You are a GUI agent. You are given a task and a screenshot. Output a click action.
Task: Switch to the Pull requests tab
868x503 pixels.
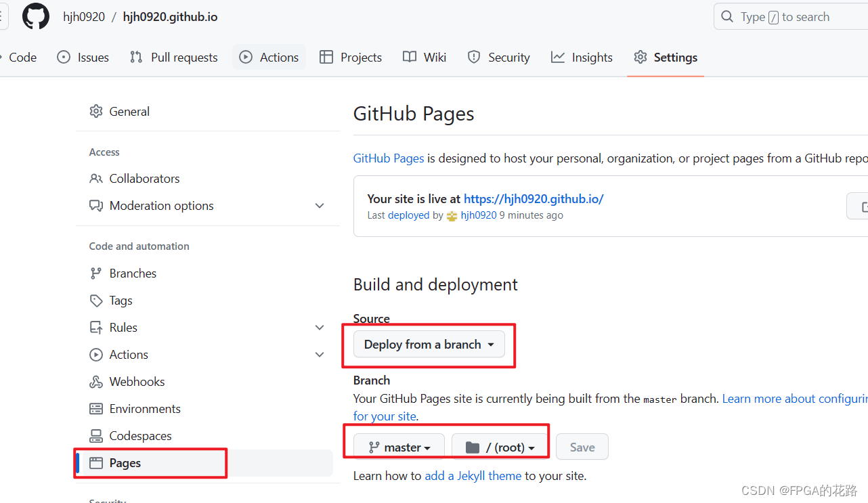(174, 58)
